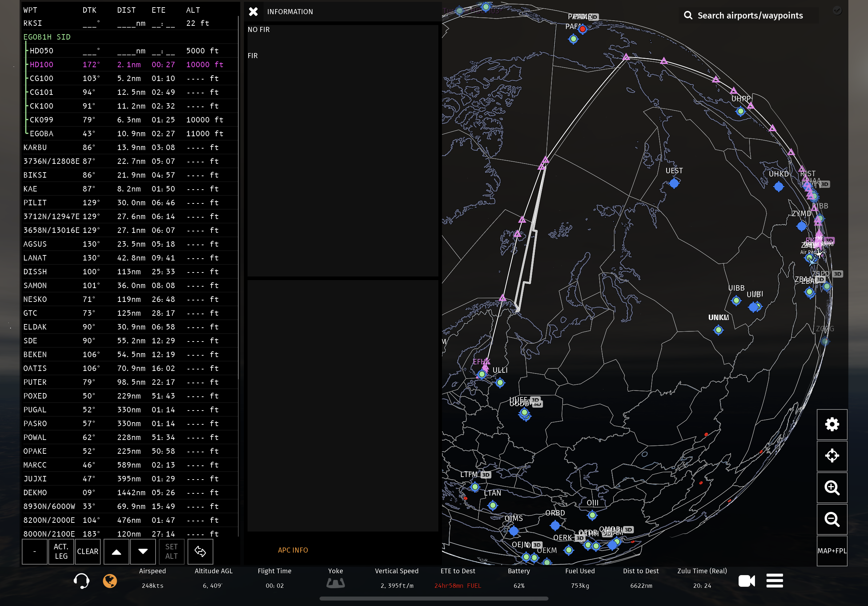Open the camera view icon
868x606 pixels.
coord(746,581)
